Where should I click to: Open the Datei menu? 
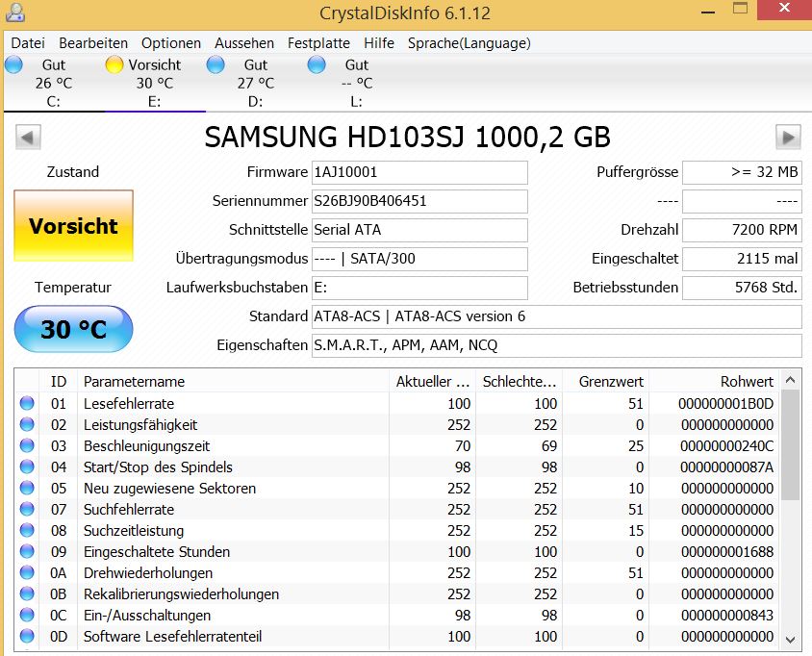(x=28, y=43)
